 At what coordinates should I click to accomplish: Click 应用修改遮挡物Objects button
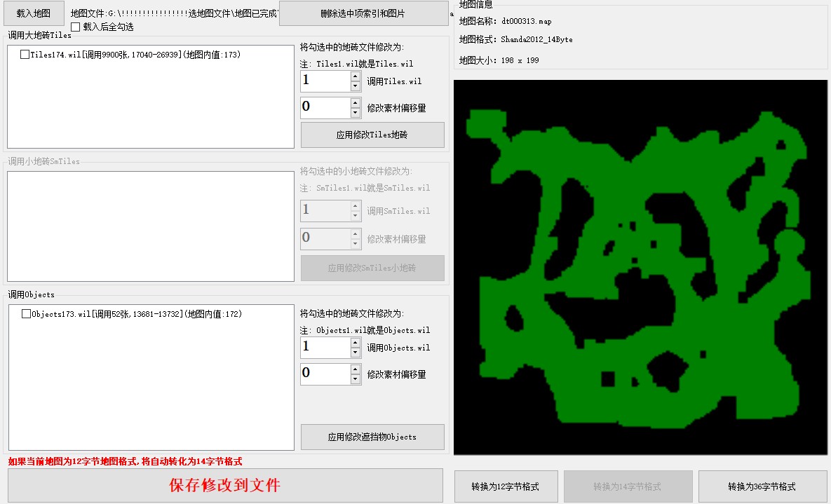[x=372, y=437]
